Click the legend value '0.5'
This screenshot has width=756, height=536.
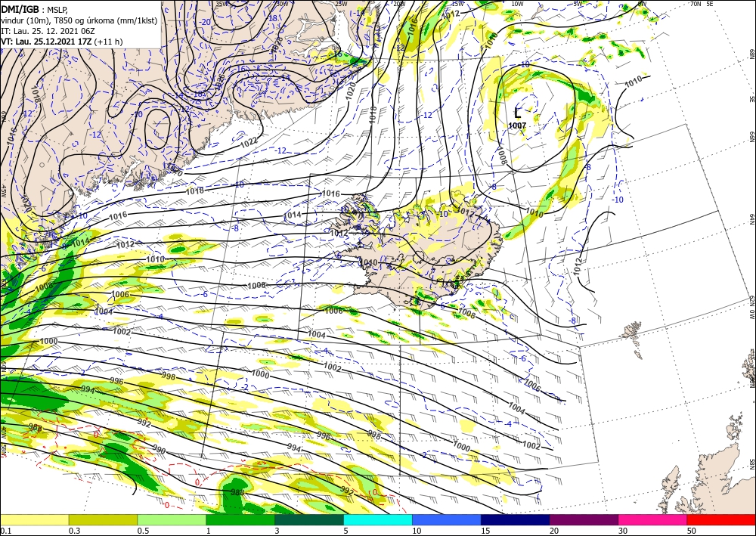(x=143, y=531)
